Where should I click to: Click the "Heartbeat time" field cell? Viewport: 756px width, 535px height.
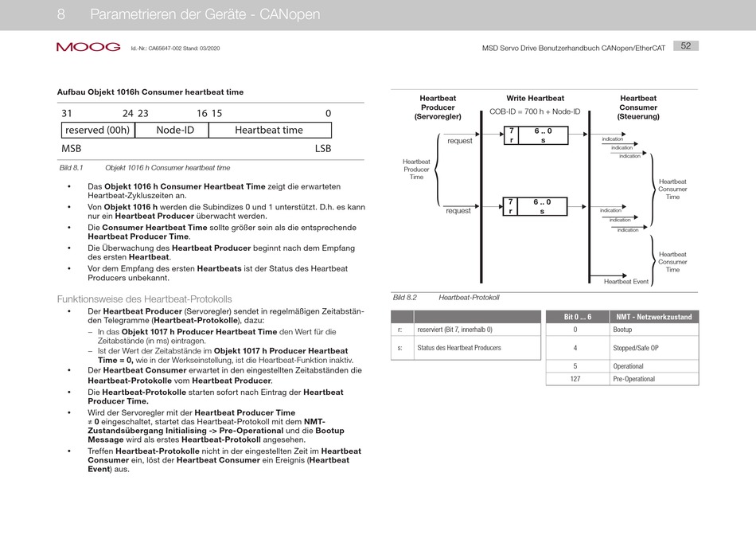270,131
